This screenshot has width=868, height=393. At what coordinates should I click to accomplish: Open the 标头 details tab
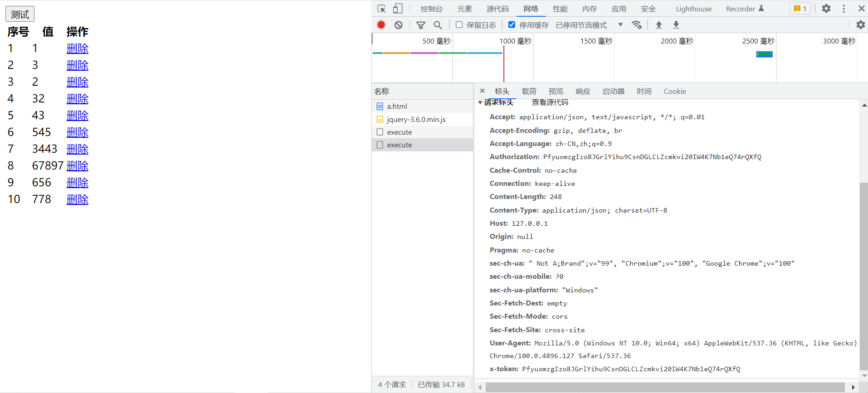502,91
